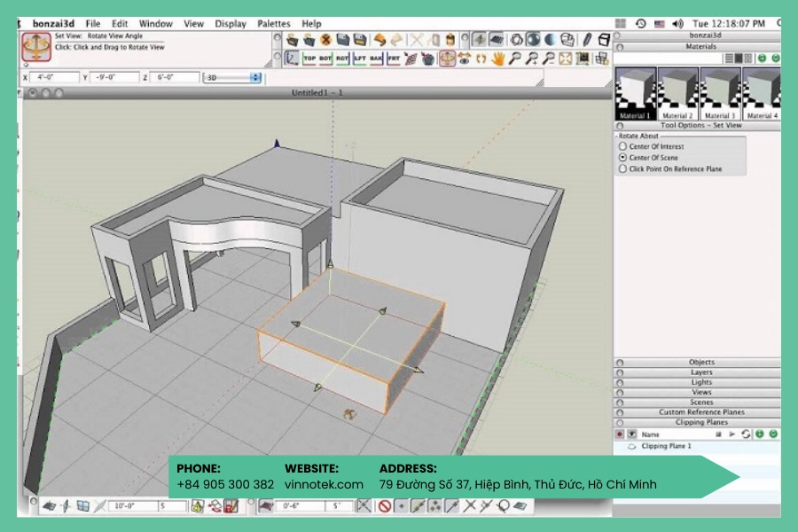Open the Palettes menu
The image size is (798, 532).
[x=273, y=23]
